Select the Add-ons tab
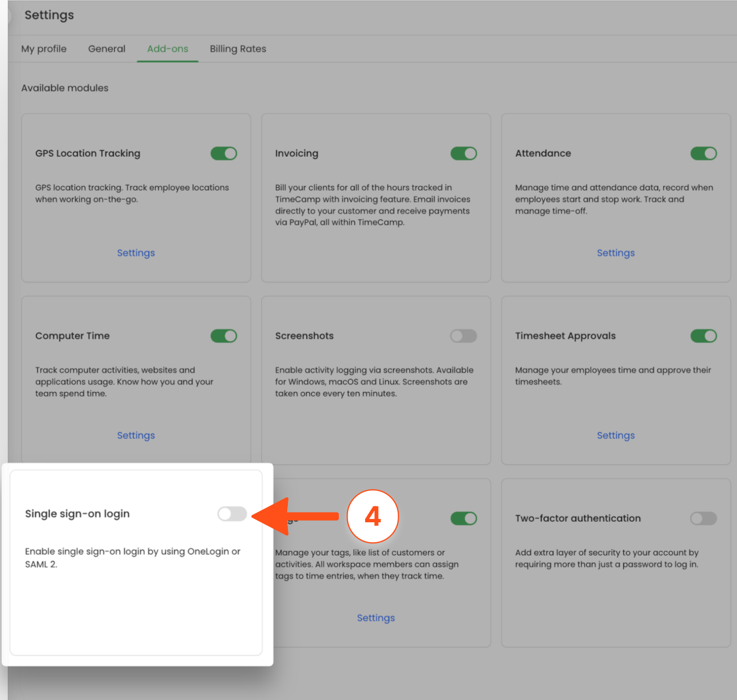This screenshot has height=700, width=737. [167, 49]
